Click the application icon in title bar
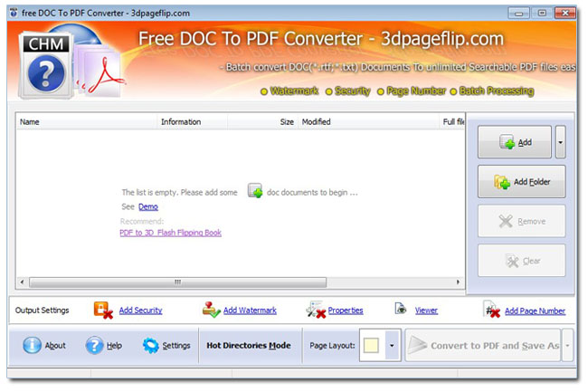 (14, 13)
